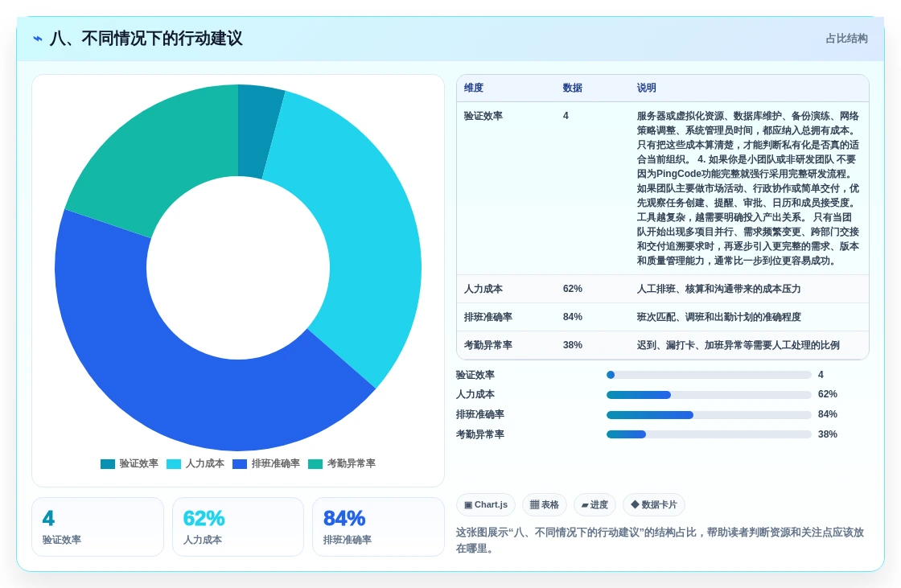Select the Chart.js tag
The height and width of the screenshot is (588, 901).
pyautogui.click(x=486, y=504)
